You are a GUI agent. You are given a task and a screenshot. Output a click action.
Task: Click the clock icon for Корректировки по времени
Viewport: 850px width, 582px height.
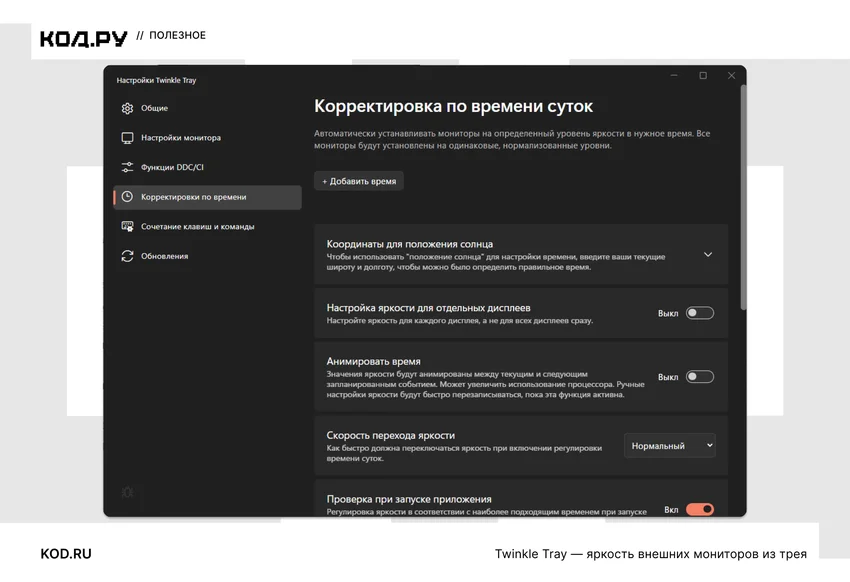tap(127, 197)
